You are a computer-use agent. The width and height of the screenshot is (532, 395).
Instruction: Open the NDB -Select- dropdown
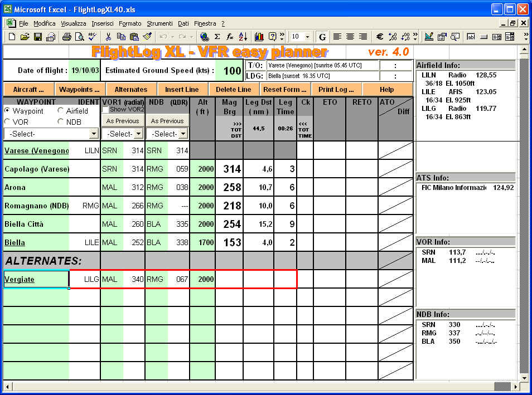pos(183,134)
